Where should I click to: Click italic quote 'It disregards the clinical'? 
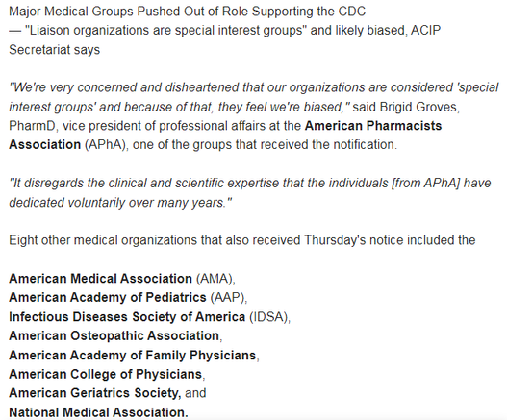[250, 184]
